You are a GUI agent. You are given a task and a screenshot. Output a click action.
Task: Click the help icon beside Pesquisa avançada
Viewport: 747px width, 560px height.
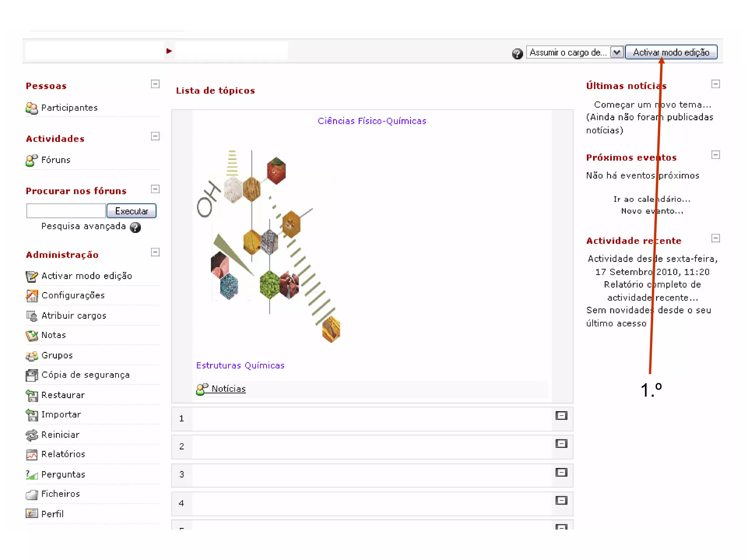(x=135, y=227)
